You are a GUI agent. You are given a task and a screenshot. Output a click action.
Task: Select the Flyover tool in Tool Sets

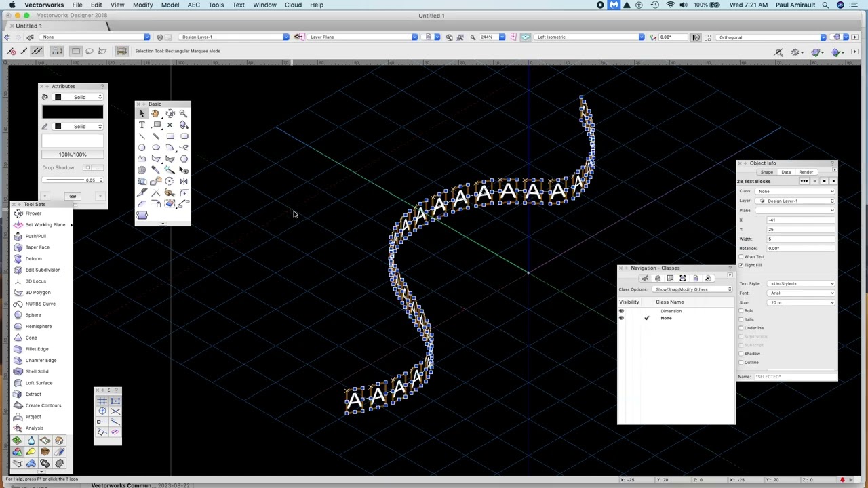(33, 213)
